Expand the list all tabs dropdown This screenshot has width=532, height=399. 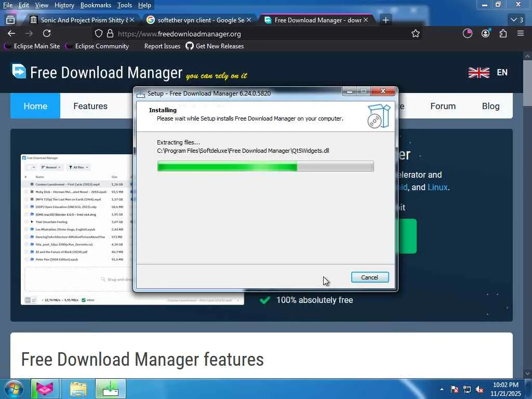pyautogui.click(x=517, y=20)
